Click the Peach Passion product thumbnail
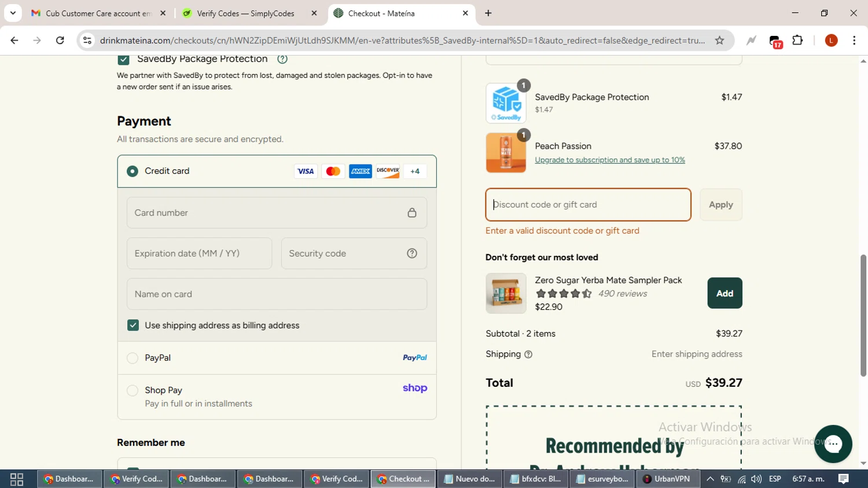The image size is (868, 488). point(506,153)
